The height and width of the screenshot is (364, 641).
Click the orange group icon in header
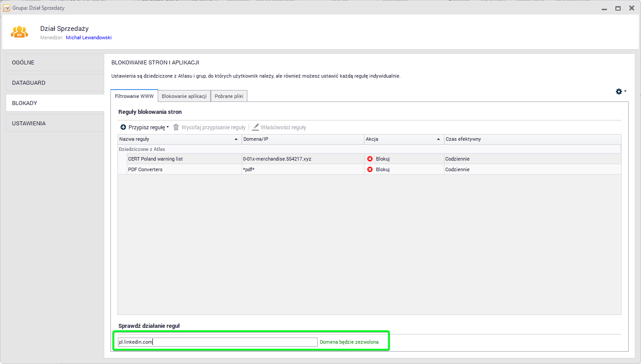19,32
